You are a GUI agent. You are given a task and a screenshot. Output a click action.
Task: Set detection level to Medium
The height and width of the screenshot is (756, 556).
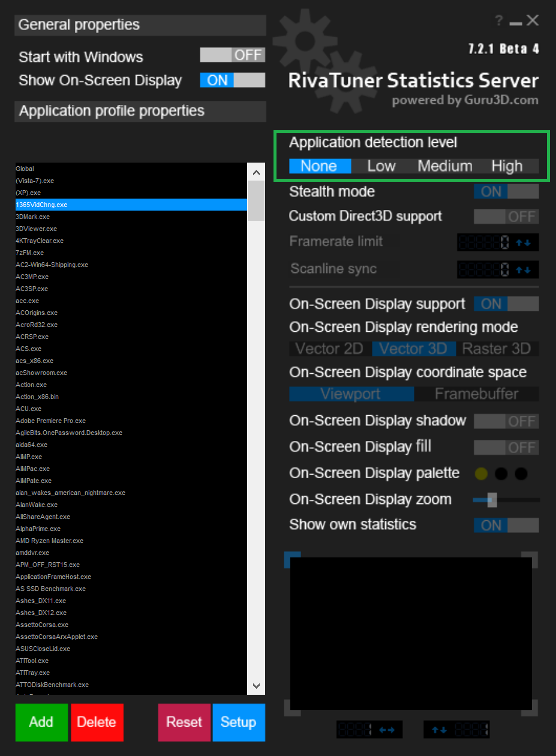[445, 166]
